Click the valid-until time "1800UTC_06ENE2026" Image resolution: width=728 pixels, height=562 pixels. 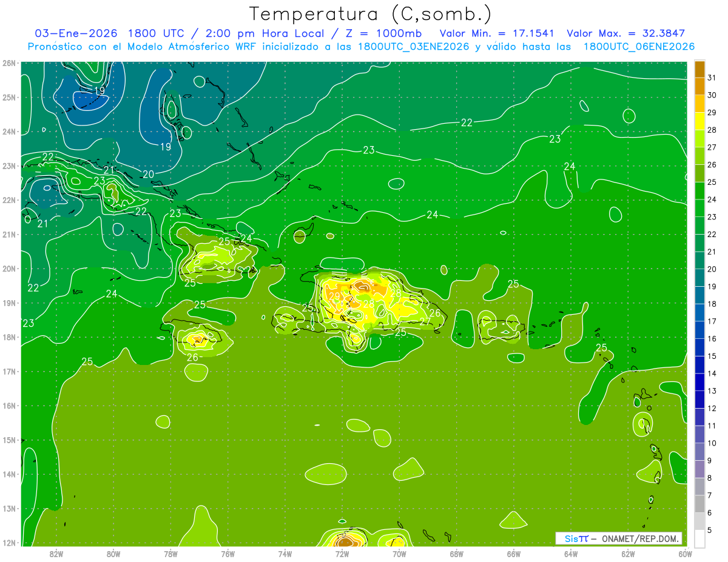coord(639,46)
